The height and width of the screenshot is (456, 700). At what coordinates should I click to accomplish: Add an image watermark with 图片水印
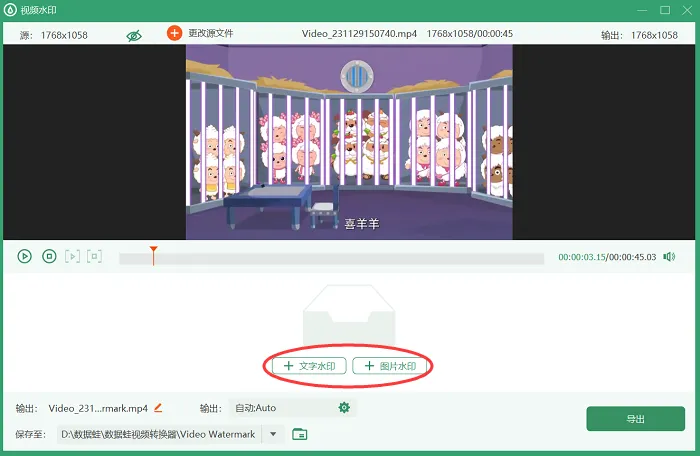click(x=390, y=366)
